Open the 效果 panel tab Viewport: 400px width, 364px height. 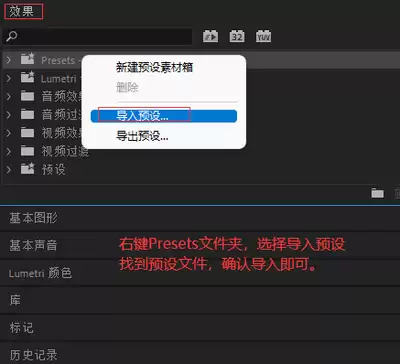[x=22, y=11]
